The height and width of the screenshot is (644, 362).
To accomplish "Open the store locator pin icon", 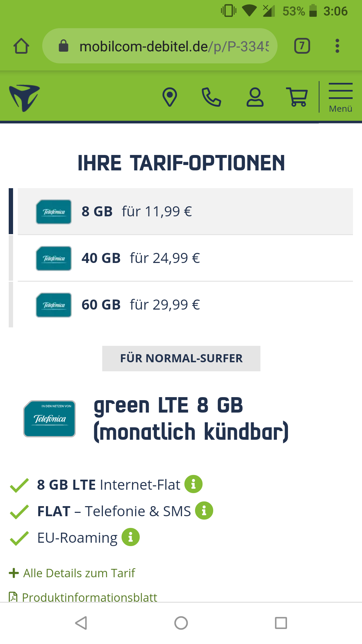I will (x=170, y=97).
